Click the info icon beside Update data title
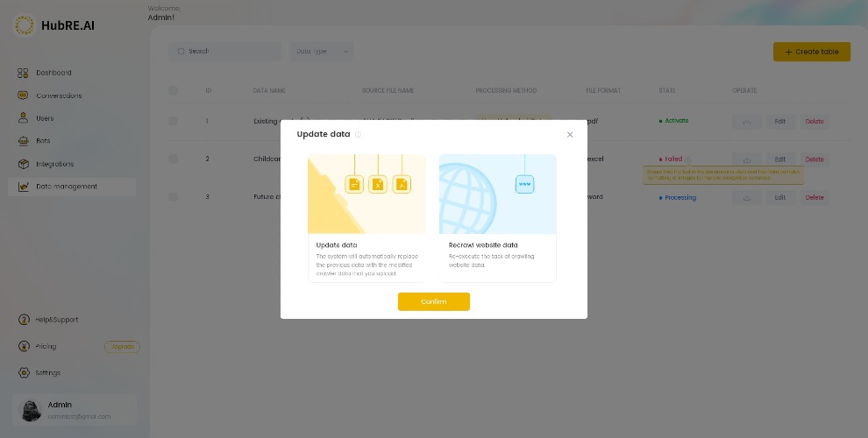The height and width of the screenshot is (438, 868). tap(359, 134)
